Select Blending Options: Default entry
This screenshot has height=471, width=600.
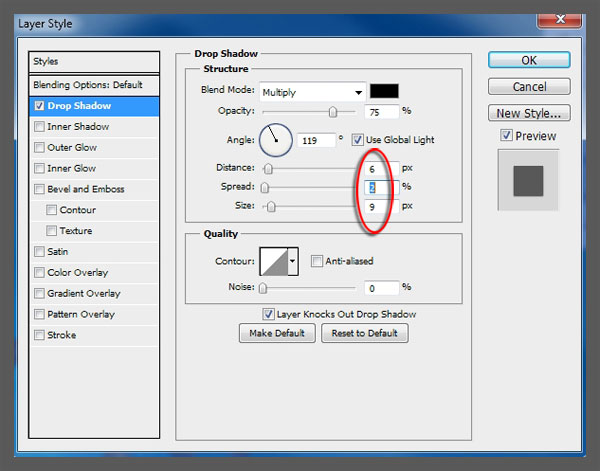(x=87, y=84)
